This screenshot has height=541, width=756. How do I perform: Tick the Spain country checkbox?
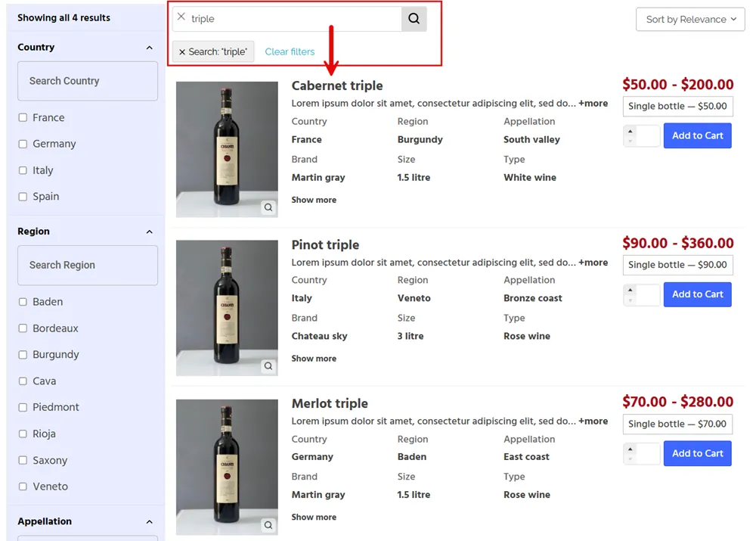(x=23, y=197)
